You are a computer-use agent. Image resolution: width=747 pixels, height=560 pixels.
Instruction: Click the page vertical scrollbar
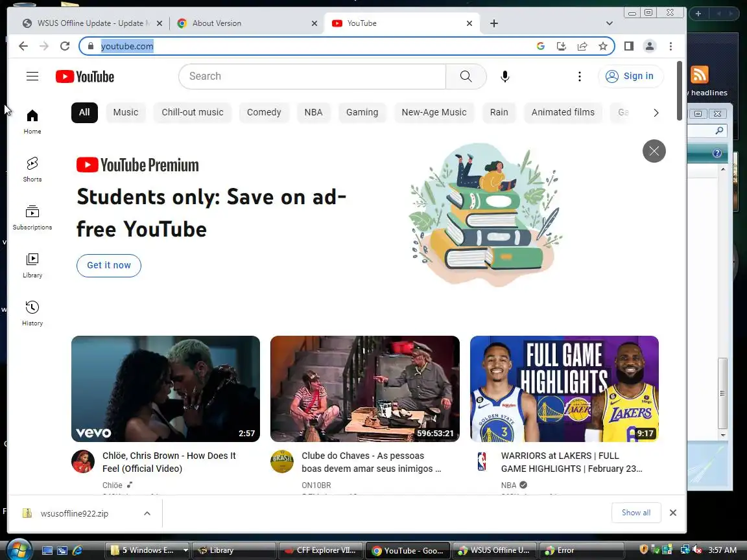[680, 91]
